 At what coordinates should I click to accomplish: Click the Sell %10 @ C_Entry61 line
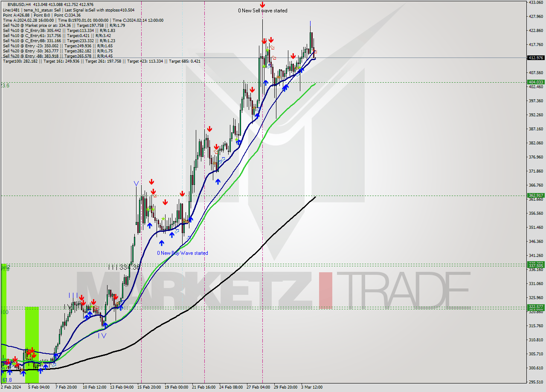tap(57, 35)
